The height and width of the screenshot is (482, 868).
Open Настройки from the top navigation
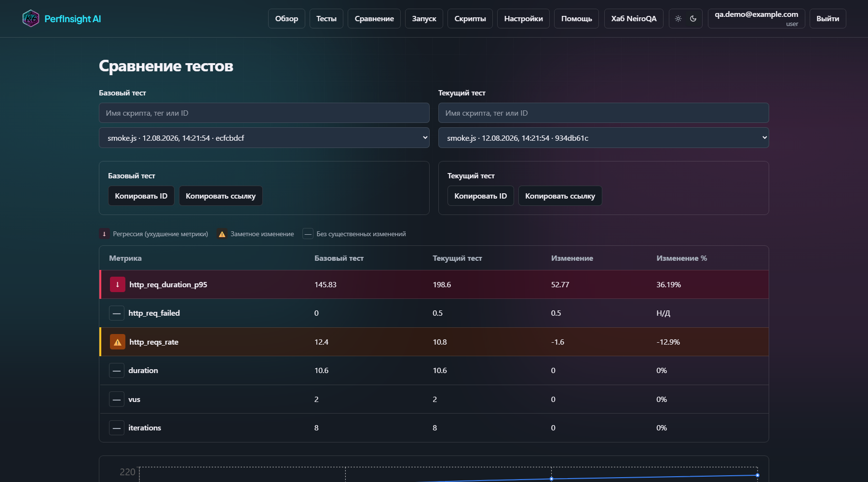point(523,19)
